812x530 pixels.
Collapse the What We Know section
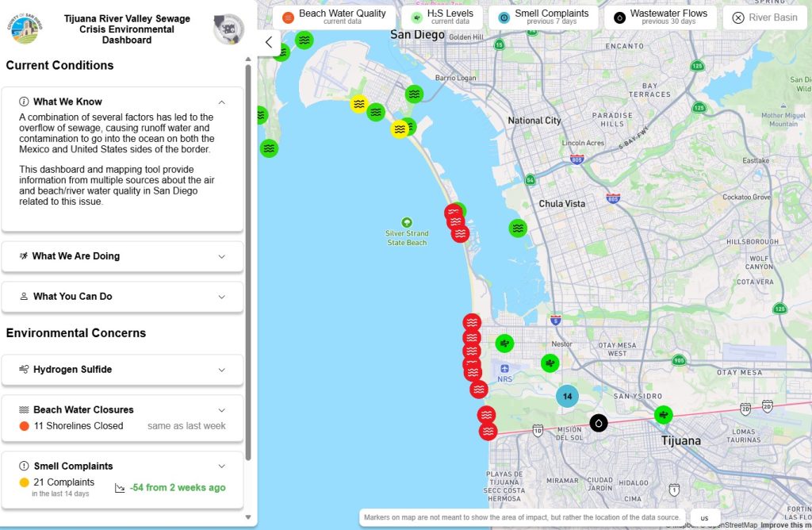click(x=221, y=102)
